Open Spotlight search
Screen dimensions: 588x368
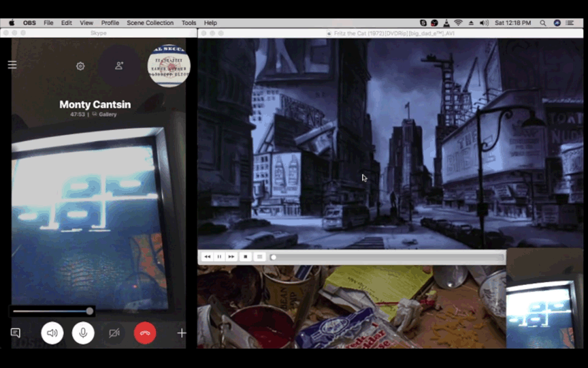542,23
